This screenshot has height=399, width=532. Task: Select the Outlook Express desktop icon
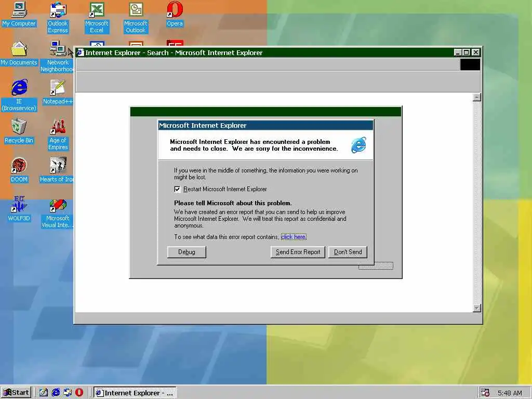click(x=58, y=18)
